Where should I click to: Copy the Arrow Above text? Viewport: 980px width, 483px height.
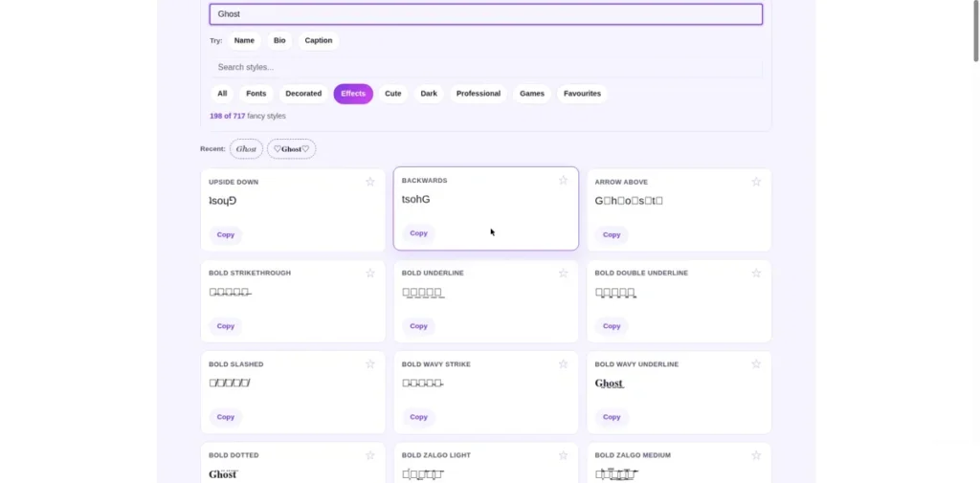tap(612, 235)
